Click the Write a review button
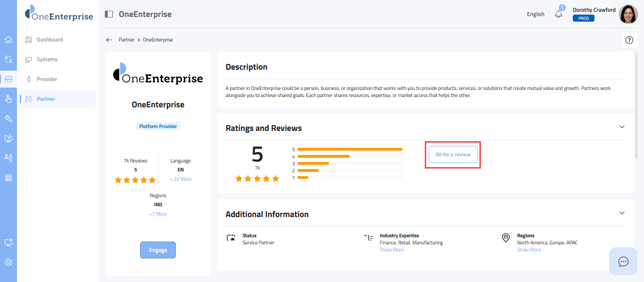The image size is (644, 282). [x=453, y=154]
